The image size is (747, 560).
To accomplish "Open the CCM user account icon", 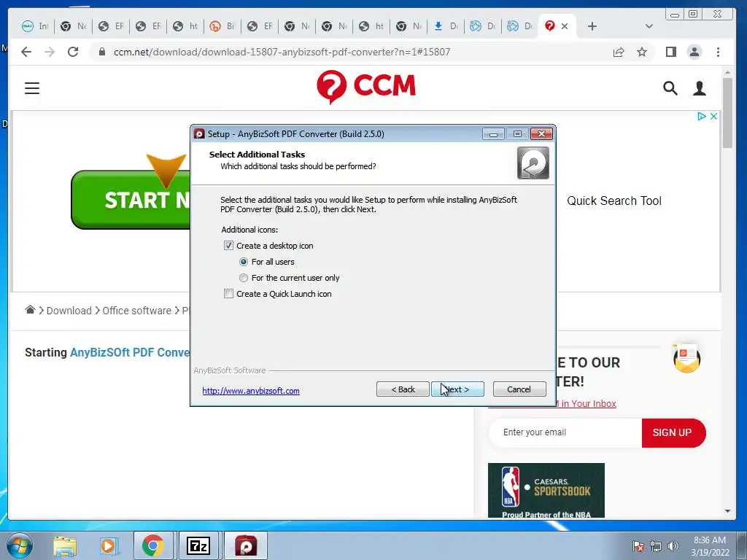I will coord(700,88).
